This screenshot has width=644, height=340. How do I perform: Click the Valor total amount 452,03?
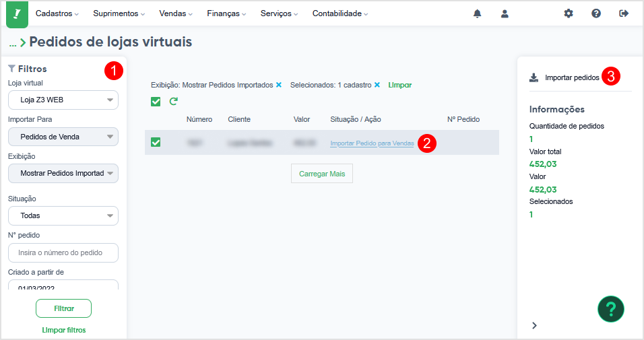[x=543, y=164]
